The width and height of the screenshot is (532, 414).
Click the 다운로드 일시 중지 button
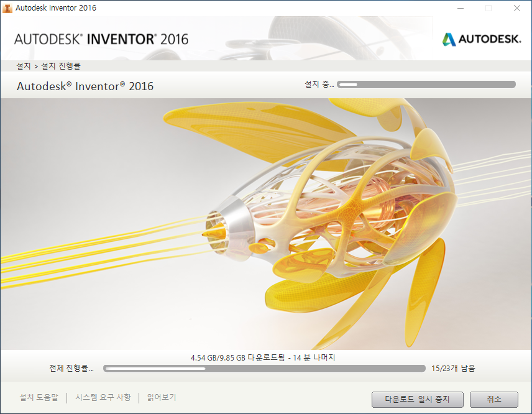click(x=417, y=400)
